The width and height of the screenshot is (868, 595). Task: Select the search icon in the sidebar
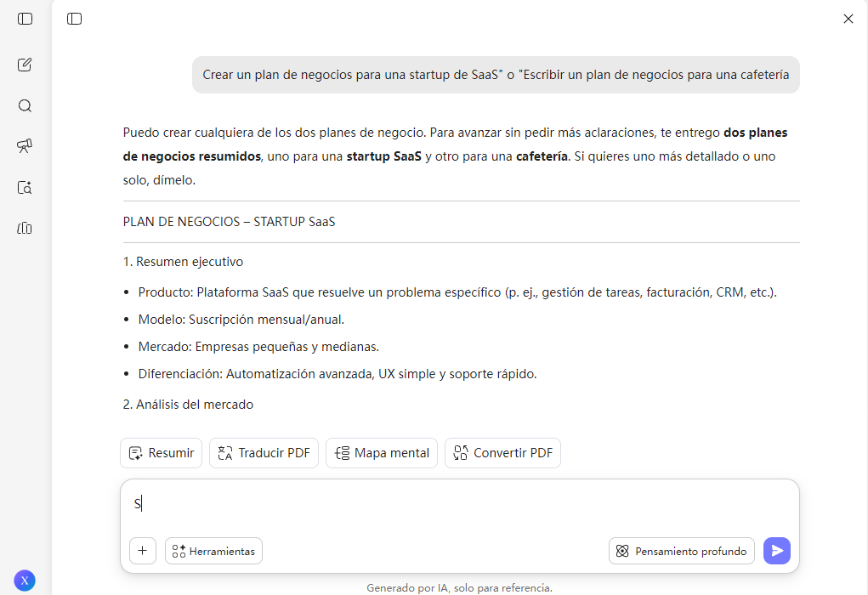click(25, 105)
